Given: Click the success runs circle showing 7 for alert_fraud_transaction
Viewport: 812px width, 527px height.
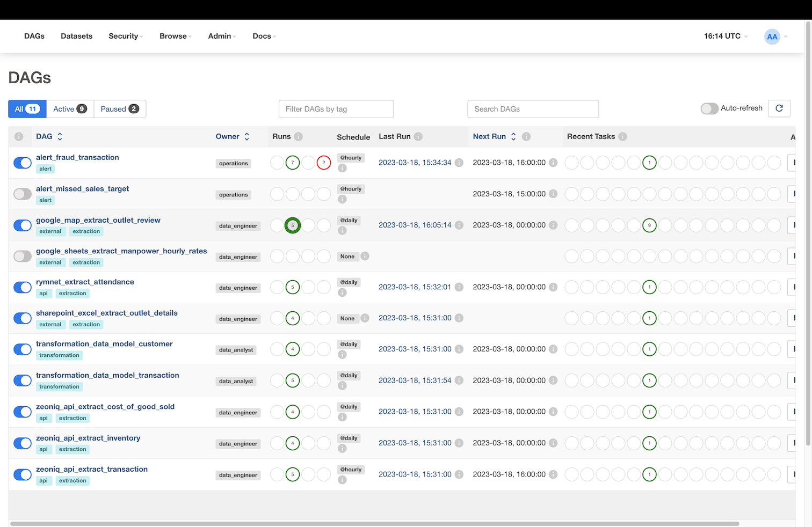Looking at the screenshot, I should point(293,163).
